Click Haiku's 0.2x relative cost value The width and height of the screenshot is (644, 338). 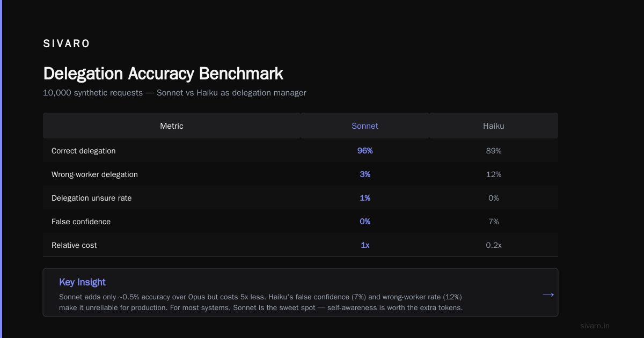pyautogui.click(x=494, y=245)
